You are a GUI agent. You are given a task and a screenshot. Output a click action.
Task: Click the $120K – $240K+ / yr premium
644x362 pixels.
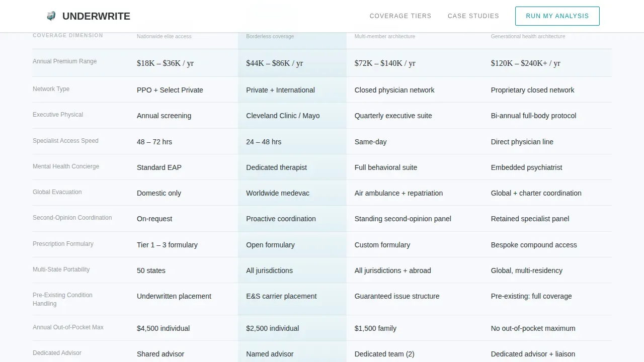[x=525, y=63]
